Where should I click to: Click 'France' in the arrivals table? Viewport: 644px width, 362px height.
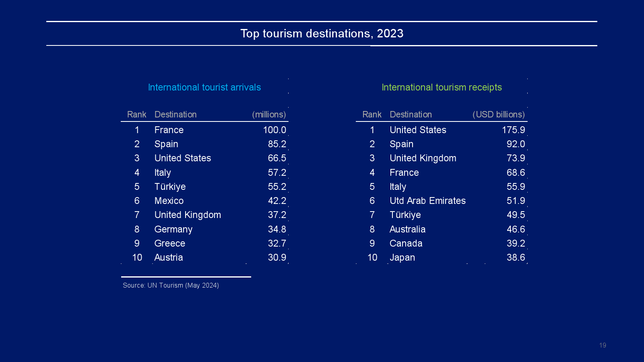pyautogui.click(x=169, y=130)
